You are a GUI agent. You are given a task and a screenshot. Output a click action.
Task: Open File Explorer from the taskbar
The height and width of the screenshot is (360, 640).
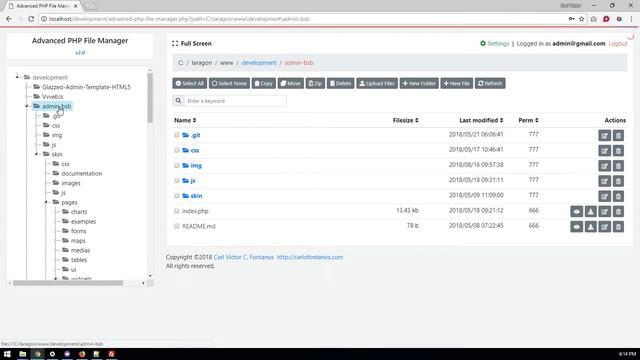[x=22, y=354]
